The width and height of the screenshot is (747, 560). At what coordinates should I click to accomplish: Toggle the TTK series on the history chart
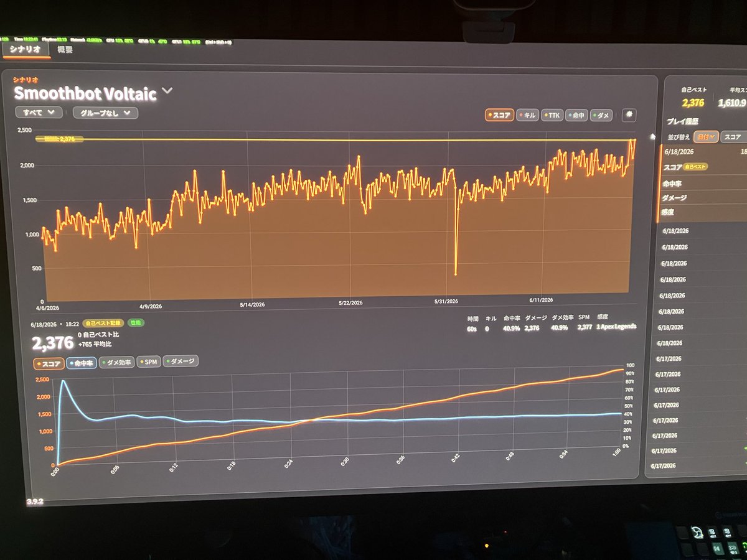pos(552,115)
